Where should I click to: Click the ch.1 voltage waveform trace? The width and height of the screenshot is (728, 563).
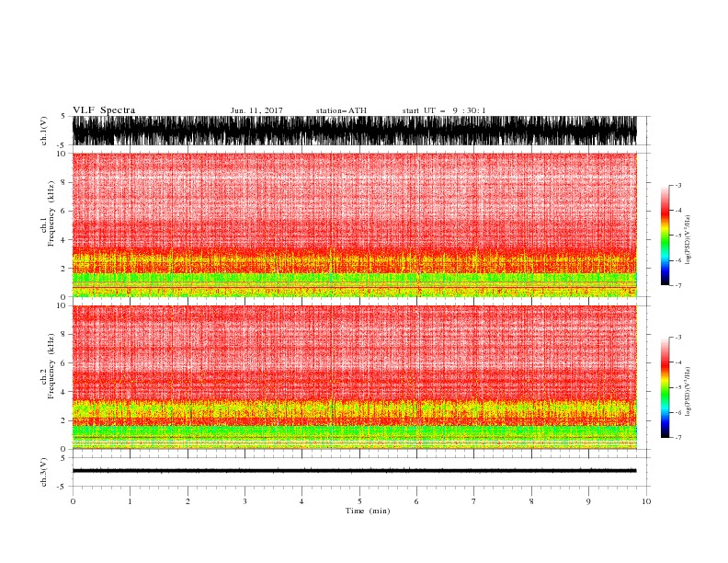point(355,131)
